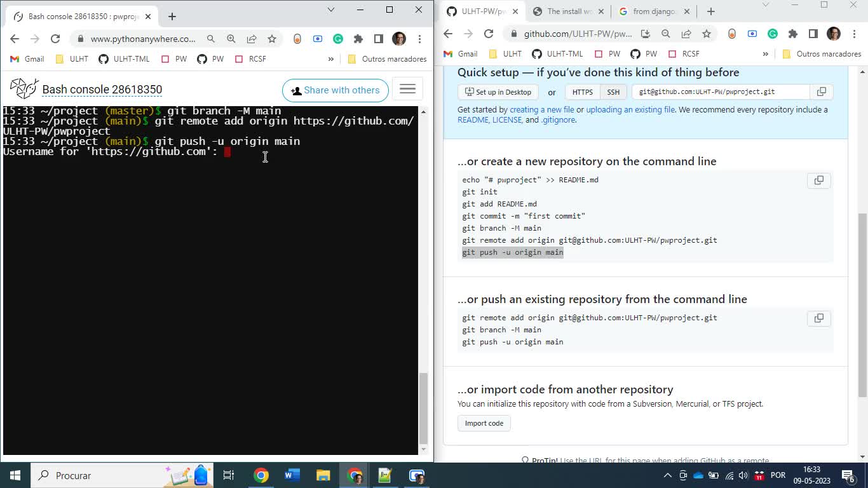This screenshot has height=488, width=868.
Task: Bookmark the Bash console page via star icon
Action: point(271,39)
